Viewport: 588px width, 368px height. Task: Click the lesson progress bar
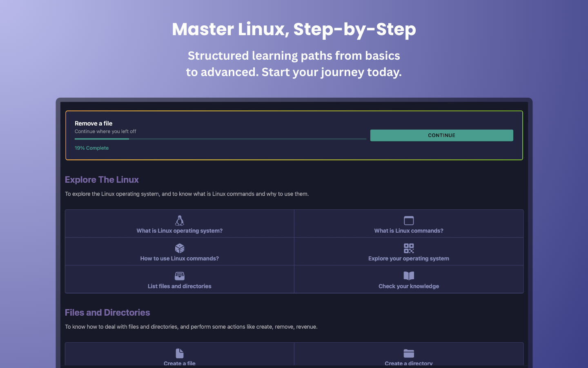click(220, 139)
